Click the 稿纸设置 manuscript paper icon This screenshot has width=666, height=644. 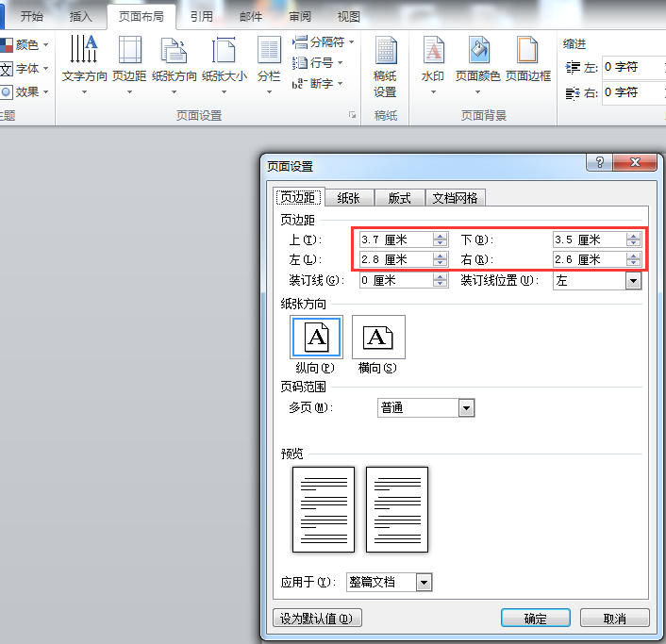pyautogui.click(x=385, y=67)
